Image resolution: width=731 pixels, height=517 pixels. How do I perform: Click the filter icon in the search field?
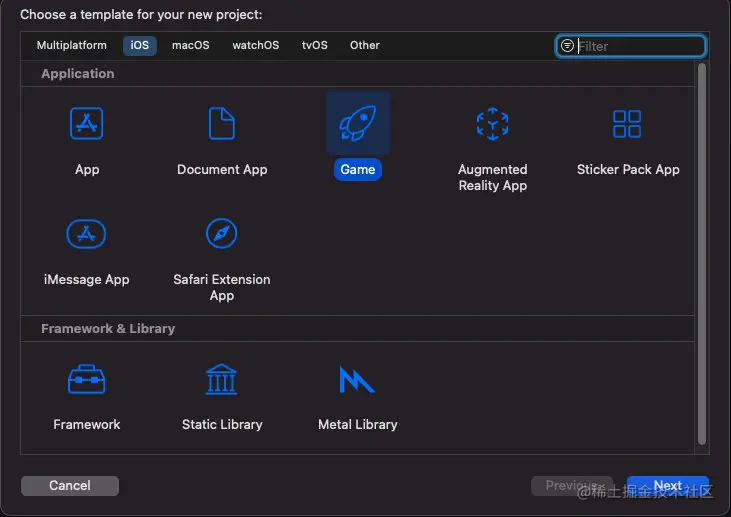point(567,46)
